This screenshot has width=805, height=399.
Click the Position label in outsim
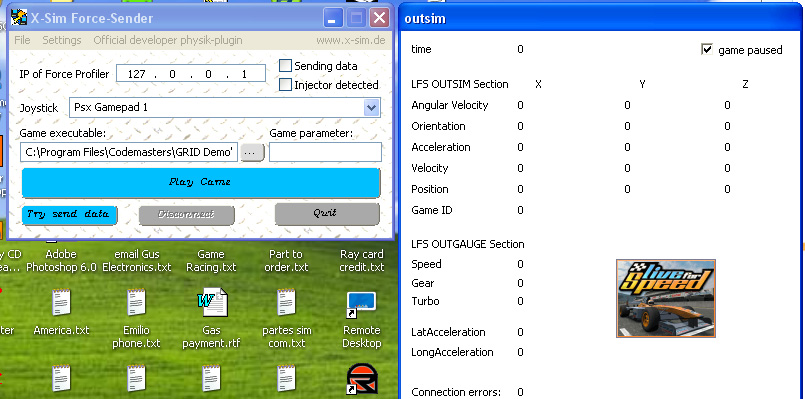pyautogui.click(x=430, y=189)
